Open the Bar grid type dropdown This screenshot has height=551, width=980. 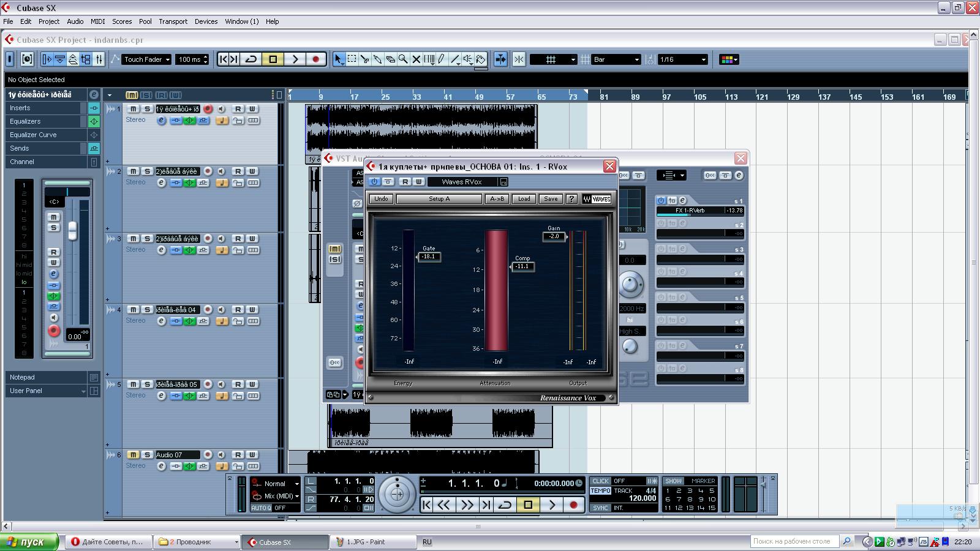617,59
